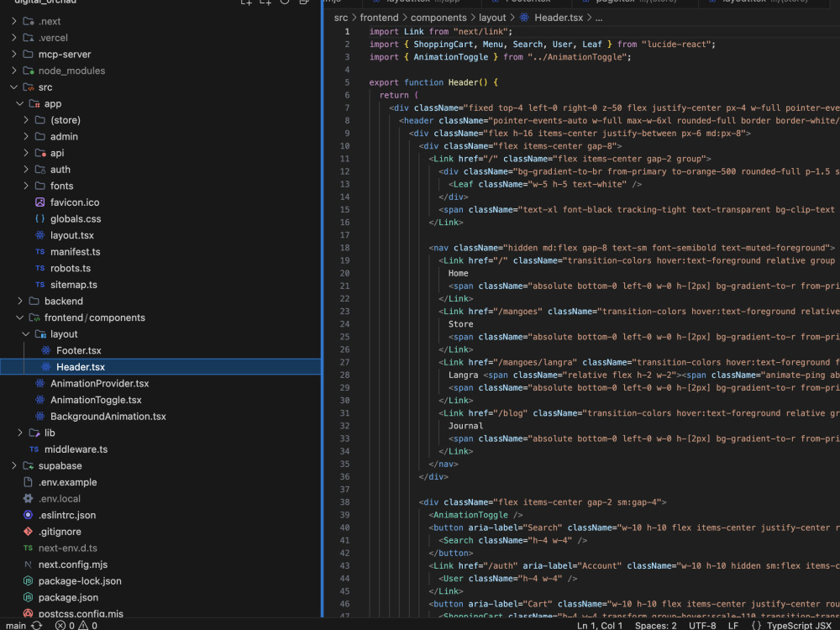Click the TS icon next to robots.ts
840x630 pixels.
[39, 268]
